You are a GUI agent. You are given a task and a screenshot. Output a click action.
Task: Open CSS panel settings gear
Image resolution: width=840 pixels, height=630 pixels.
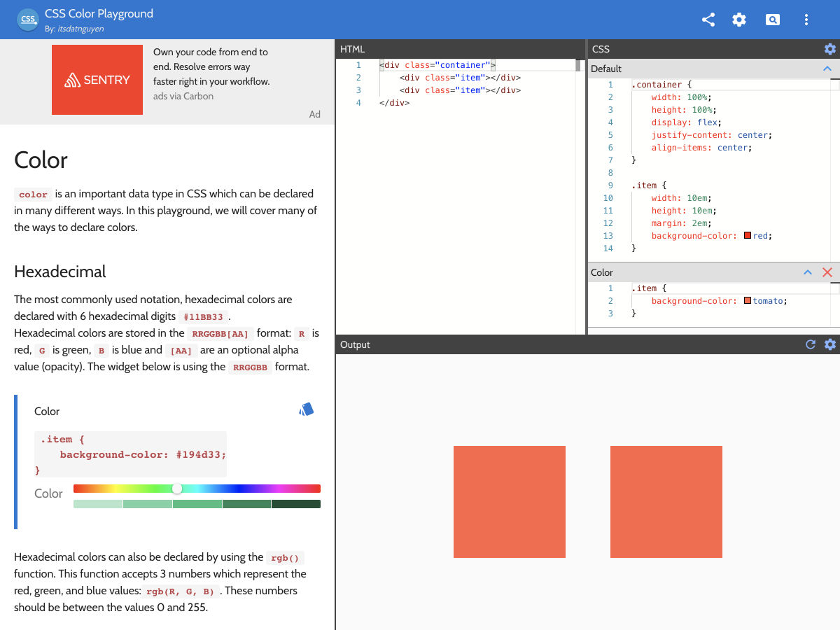click(x=830, y=49)
